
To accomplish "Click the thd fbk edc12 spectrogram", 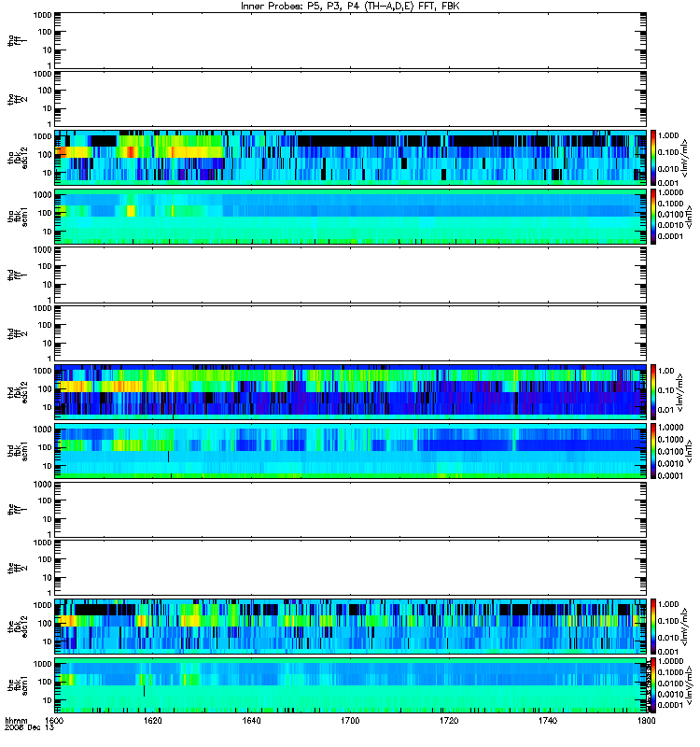I will (x=350, y=392).
